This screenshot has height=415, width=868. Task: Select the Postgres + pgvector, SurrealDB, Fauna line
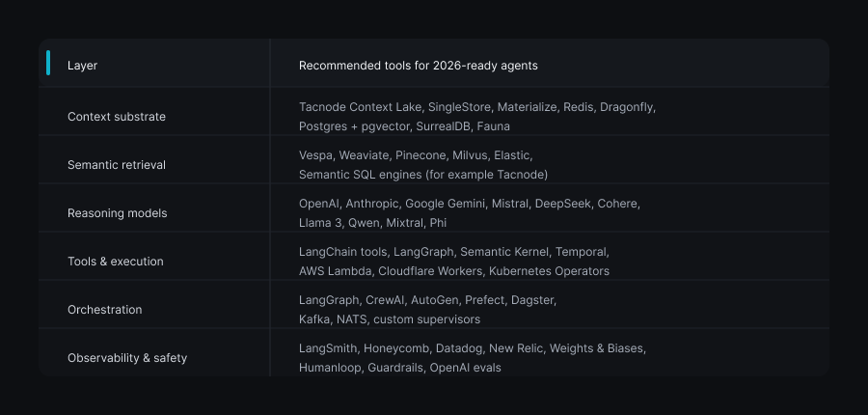[x=404, y=126]
